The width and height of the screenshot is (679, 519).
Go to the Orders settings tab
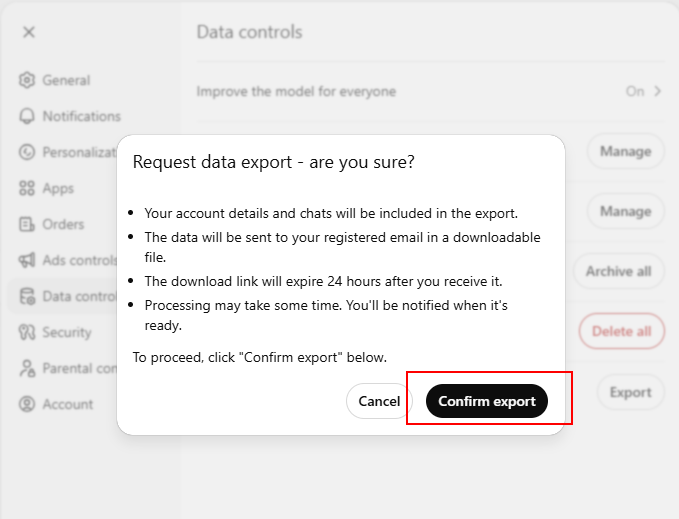pos(63,224)
